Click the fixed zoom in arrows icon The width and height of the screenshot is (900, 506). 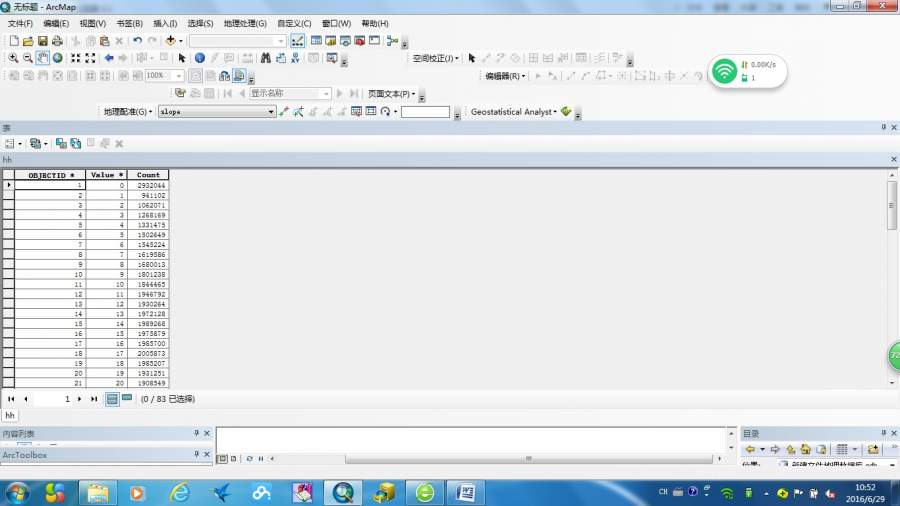coord(76,58)
